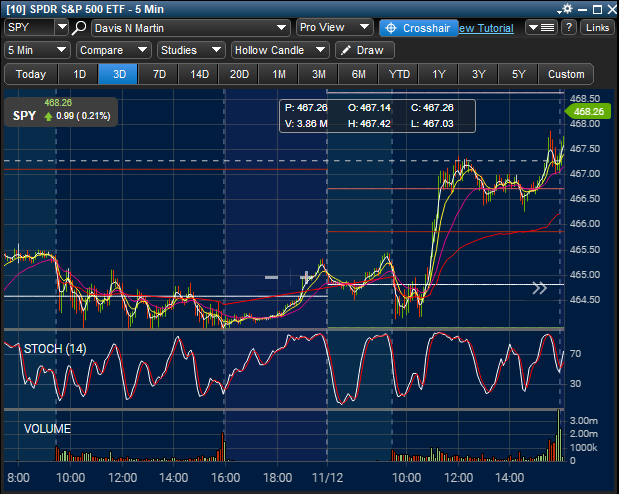The image size is (619, 494).
Task: Click the P: 467.26 price readout
Action: (306, 107)
